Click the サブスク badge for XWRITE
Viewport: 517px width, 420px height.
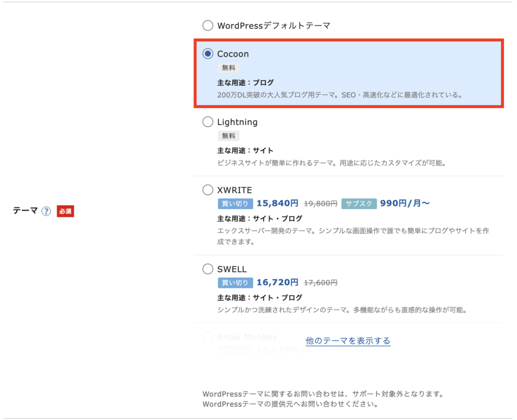(x=359, y=204)
